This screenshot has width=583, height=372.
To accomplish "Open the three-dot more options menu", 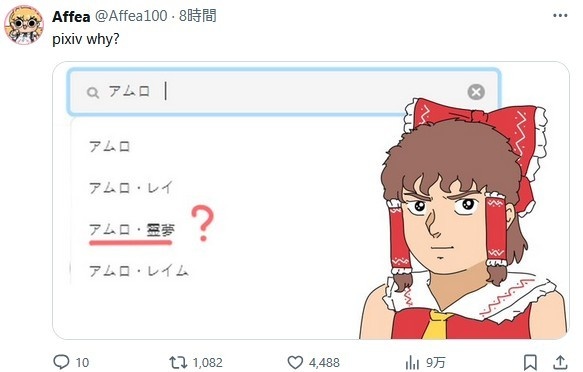I will [560, 16].
